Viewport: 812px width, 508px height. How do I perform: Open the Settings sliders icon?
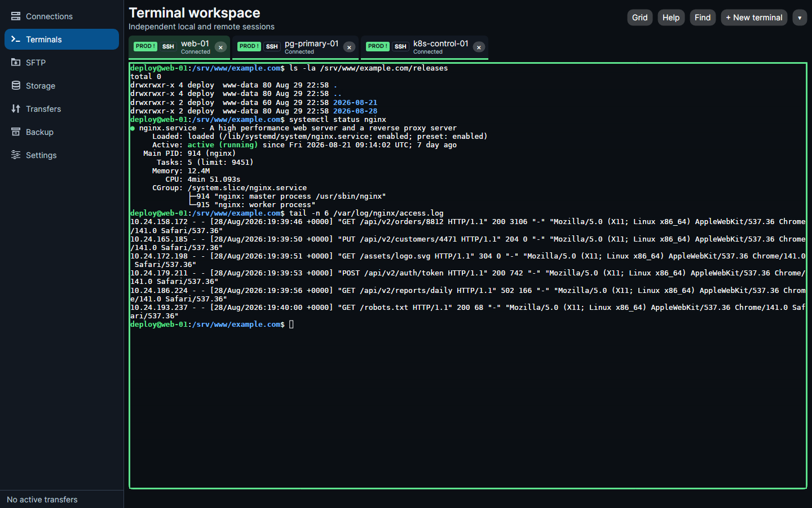[x=16, y=155]
